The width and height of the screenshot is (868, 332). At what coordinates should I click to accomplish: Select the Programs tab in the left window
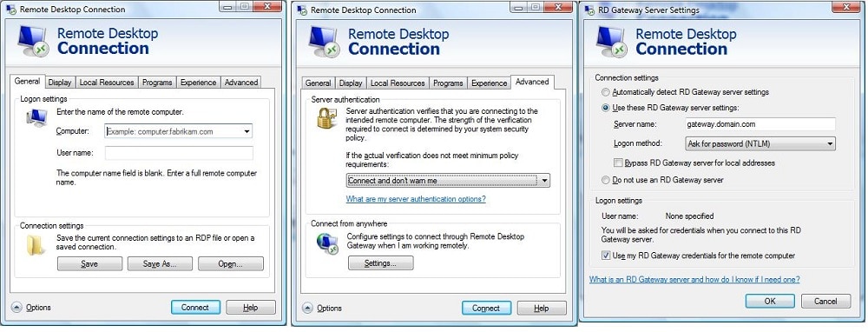[x=157, y=82]
